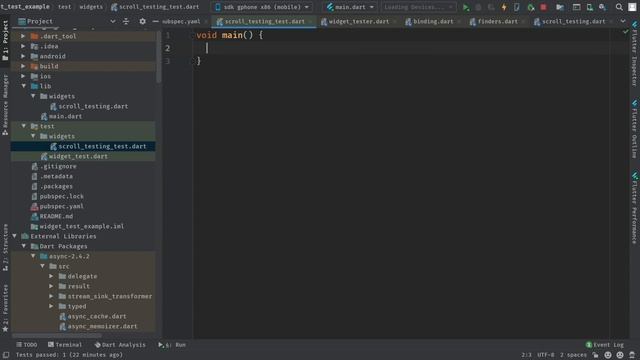The image size is (640, 360).
Task: Click the UTF-8 encoding indicator
Action: click(x=546, y=355)
